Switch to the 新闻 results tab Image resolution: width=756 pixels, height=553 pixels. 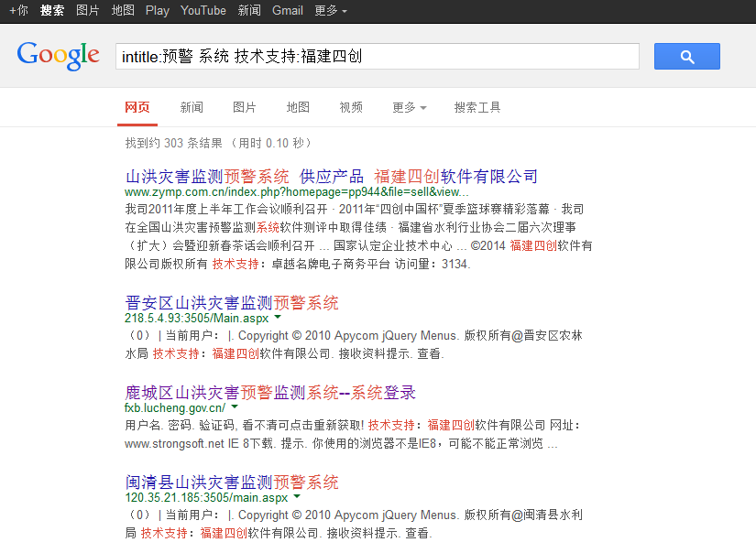[x=192, y=107]
